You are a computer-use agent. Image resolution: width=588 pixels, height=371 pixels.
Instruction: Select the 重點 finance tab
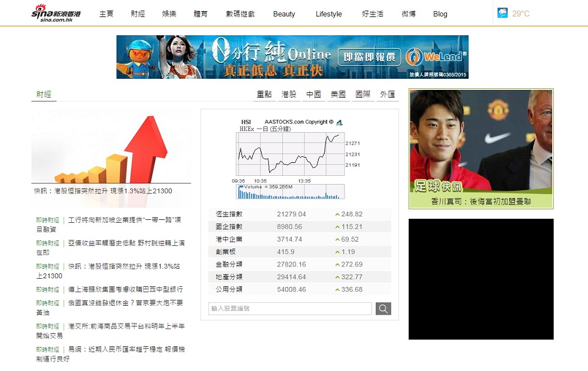coord(264,94)
